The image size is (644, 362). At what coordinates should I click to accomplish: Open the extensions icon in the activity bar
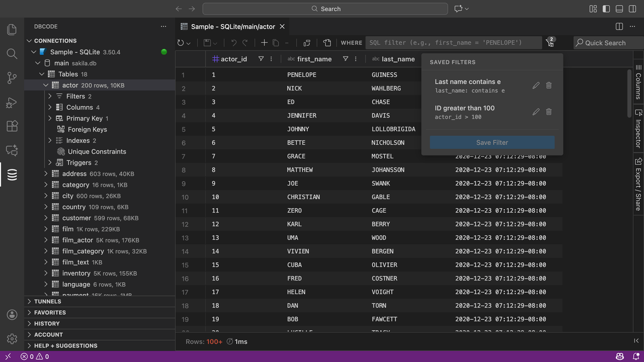click(12, 126)
